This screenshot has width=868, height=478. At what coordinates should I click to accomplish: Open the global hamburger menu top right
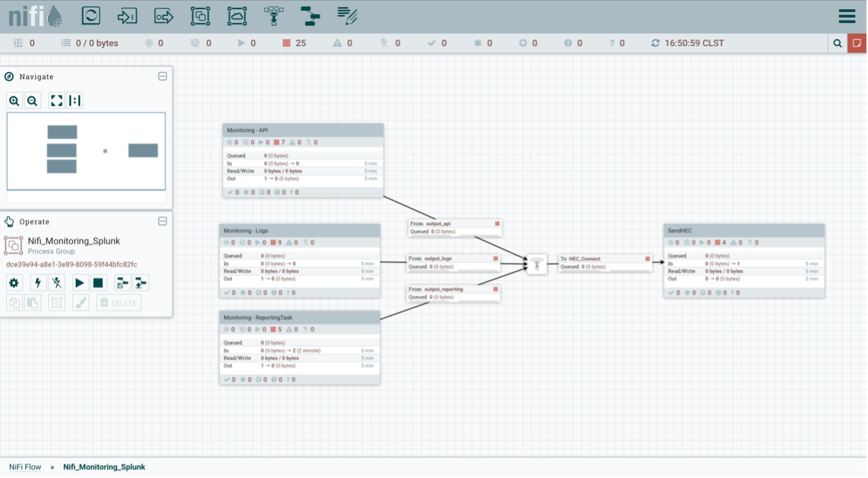(x=846, y=16)
